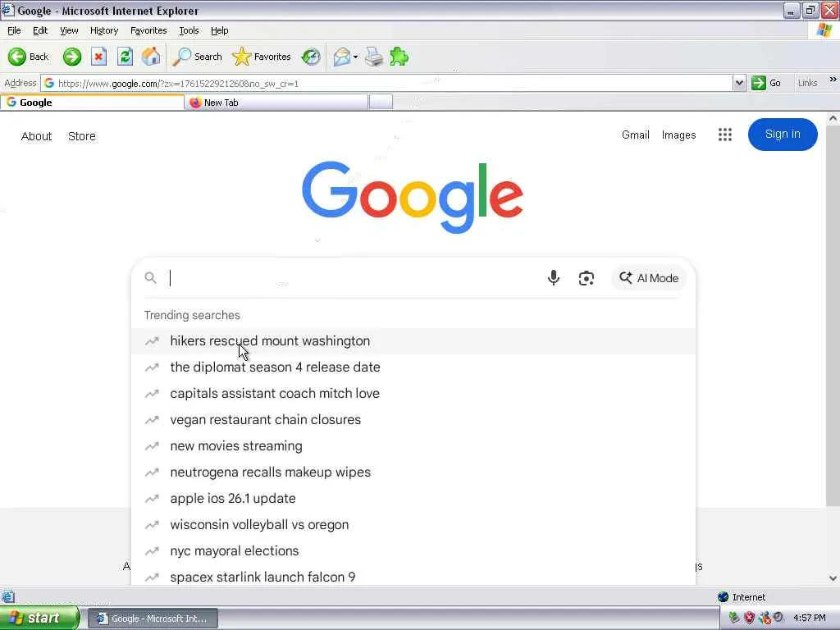The width and height of the screenshot is (840, 630).
Task: Click the vertical scrollbar thumb
Action: [833, 316]
